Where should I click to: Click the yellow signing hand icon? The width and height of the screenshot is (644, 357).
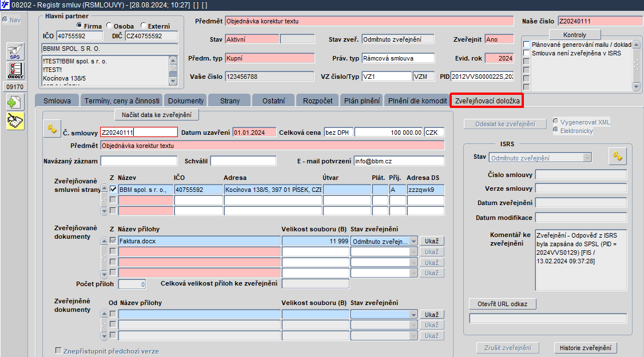pyautogui.click(x=15, y=121)
